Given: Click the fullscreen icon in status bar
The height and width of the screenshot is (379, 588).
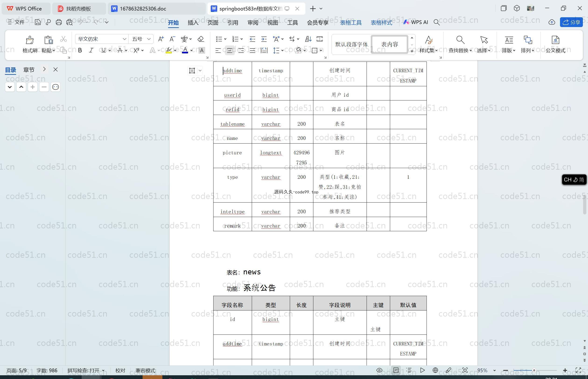Looking at the screenshot, I should (x=578, y=370).
